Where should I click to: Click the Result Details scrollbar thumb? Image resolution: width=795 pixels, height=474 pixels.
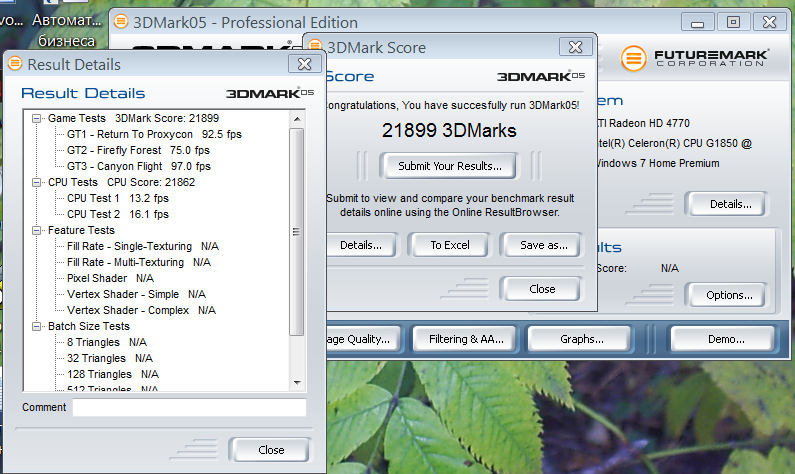click(297, 232)
